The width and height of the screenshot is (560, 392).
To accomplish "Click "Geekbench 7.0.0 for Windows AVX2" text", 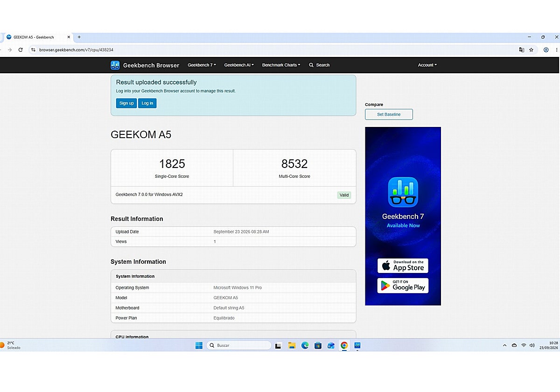I will point(149,195).
